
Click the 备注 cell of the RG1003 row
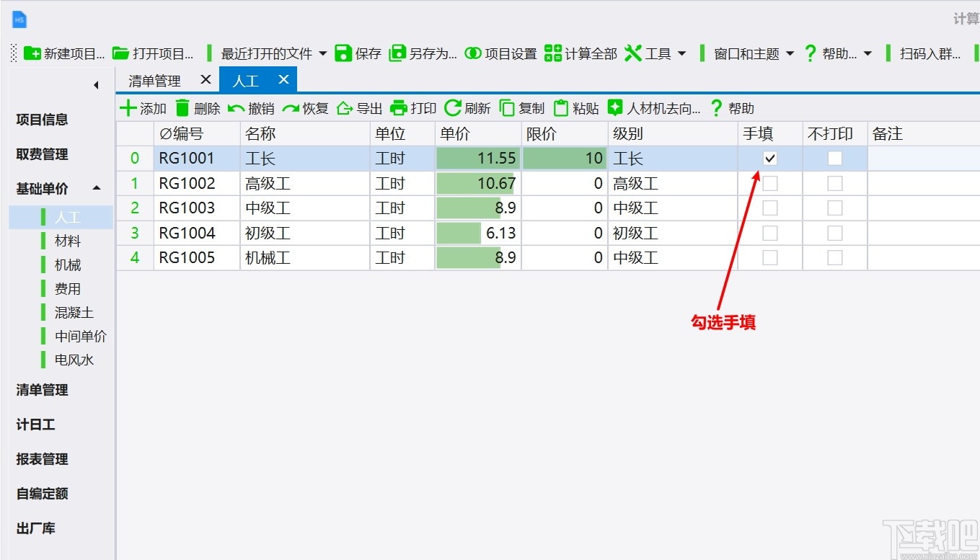point(923,208)
